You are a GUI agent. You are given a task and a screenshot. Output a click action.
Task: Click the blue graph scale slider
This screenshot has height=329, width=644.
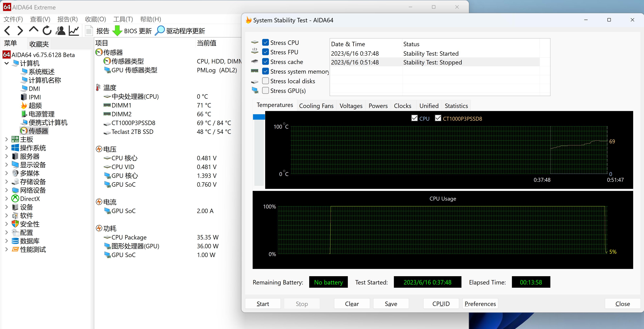tap(259, 117)
